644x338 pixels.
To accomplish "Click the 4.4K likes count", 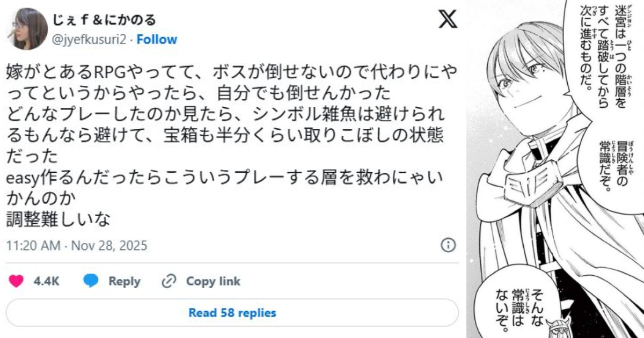I will click(46, 281).
